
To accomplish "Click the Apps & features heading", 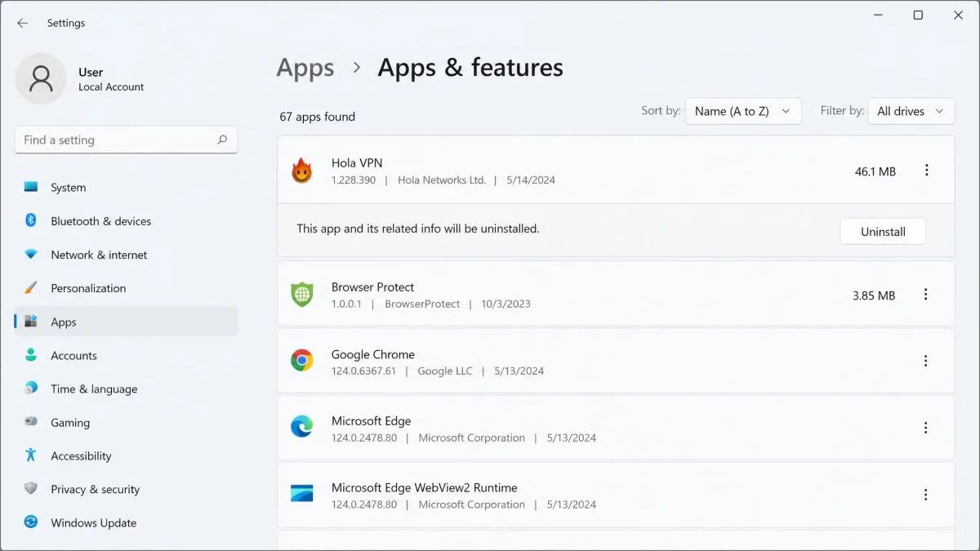I will click(470, 67).
